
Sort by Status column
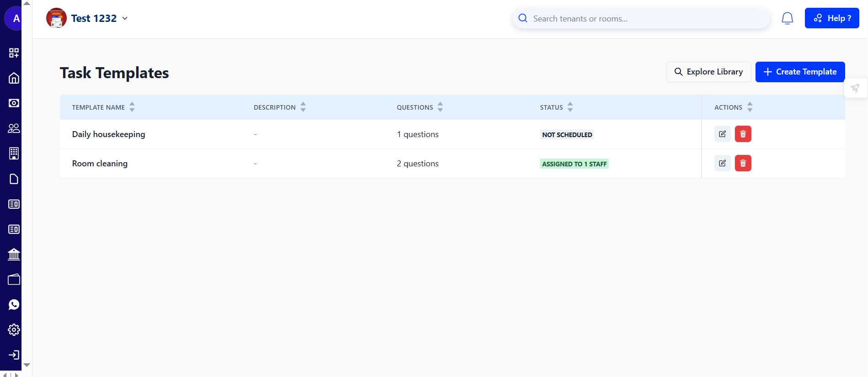(x=570, y=107)
